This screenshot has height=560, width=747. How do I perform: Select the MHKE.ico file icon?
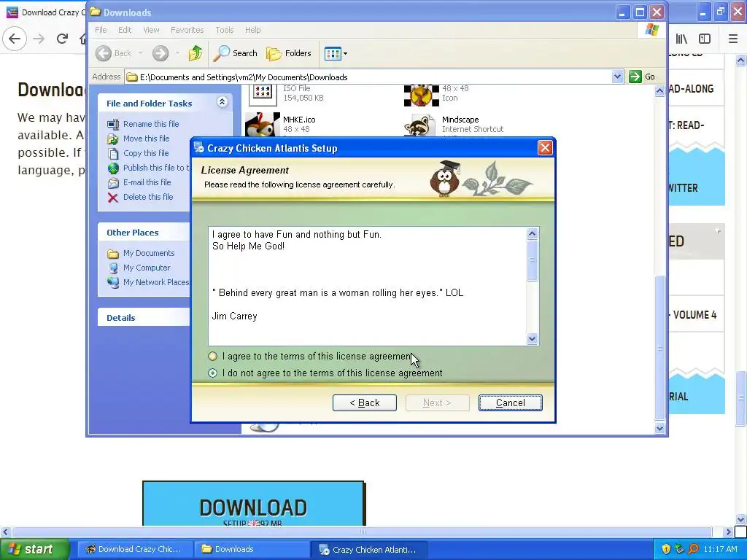pos(262,124)
